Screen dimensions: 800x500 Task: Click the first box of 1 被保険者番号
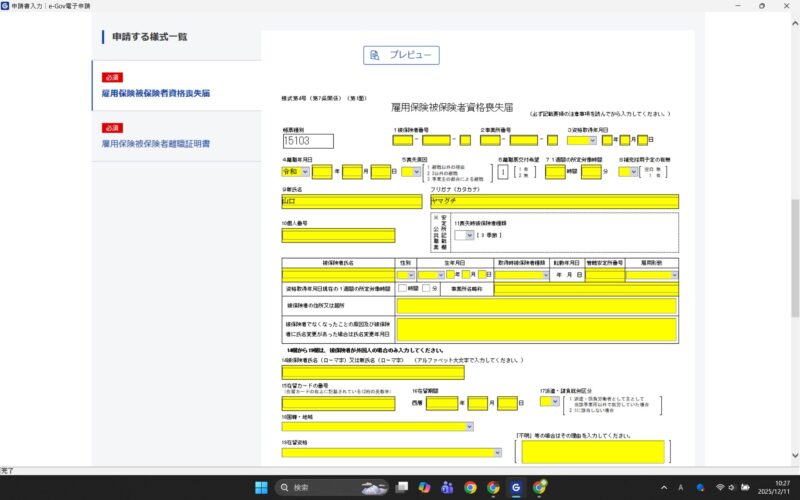click(403, 140)
